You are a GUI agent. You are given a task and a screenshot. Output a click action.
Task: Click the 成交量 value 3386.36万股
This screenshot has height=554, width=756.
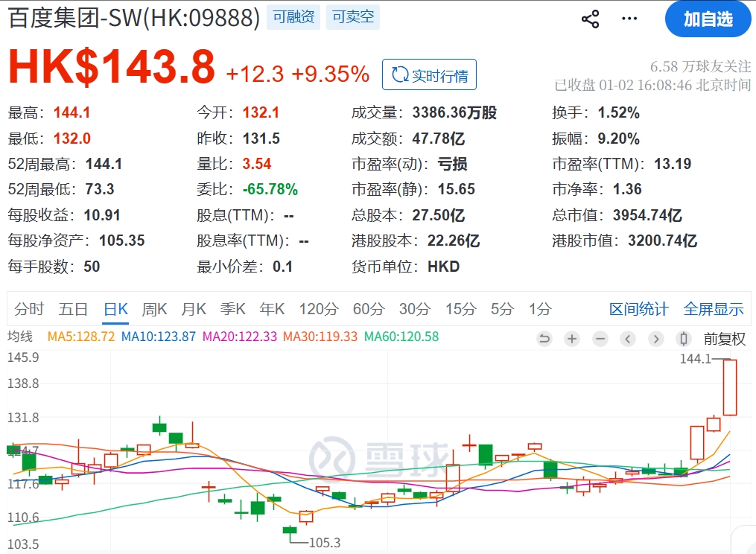454,112
